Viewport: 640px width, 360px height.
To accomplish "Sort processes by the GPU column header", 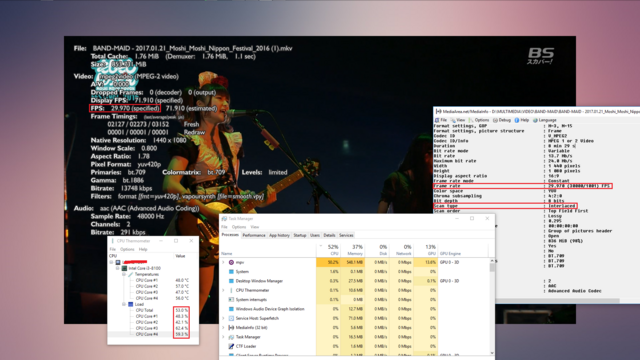I will (425, 250).
